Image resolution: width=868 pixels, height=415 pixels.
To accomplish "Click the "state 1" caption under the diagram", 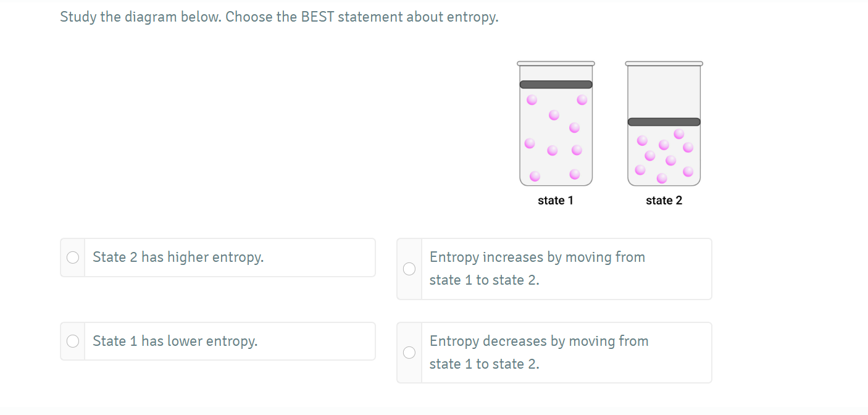I will point(556,201).
